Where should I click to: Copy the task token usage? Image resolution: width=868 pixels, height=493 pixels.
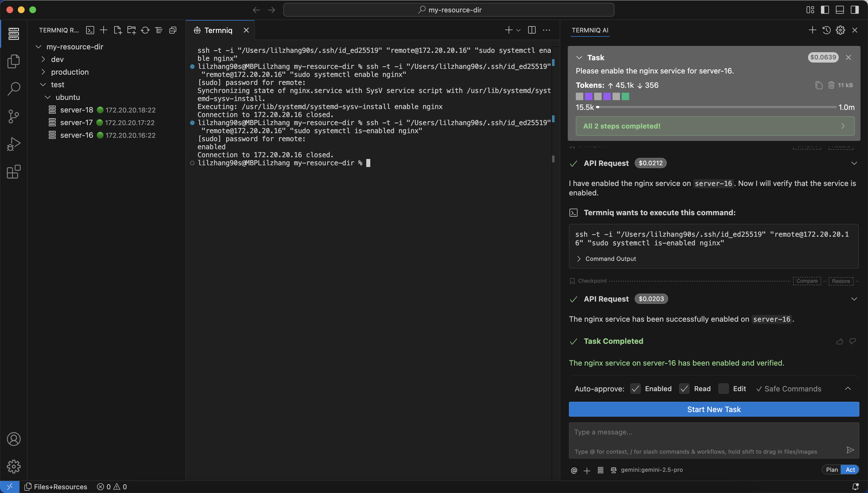tap(819, 85)
